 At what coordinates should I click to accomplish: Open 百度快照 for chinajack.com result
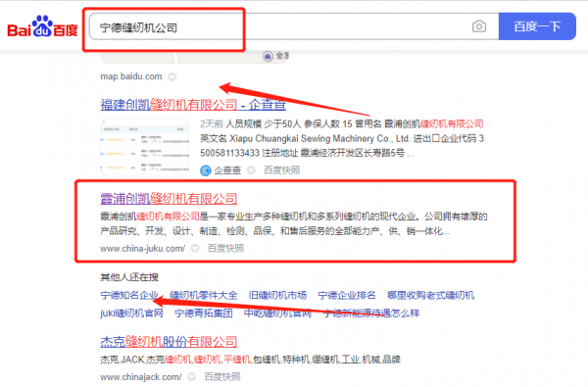point(222,377)
